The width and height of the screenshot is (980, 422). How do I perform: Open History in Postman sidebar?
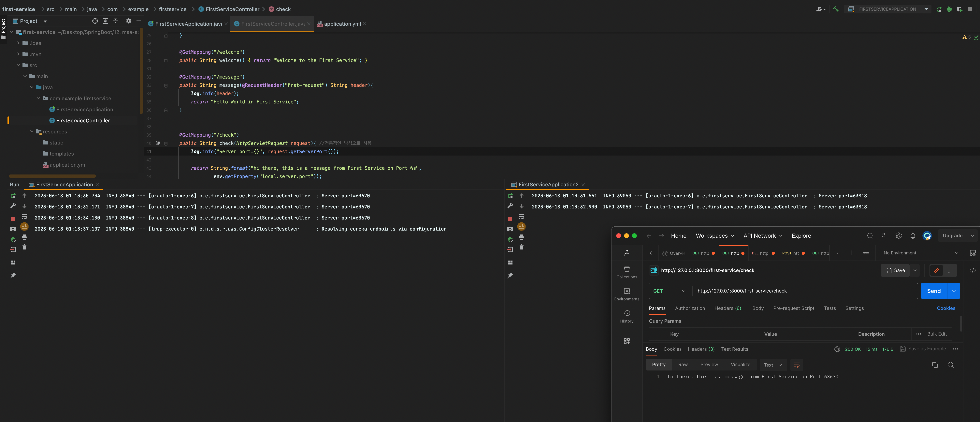coord(627,316)
